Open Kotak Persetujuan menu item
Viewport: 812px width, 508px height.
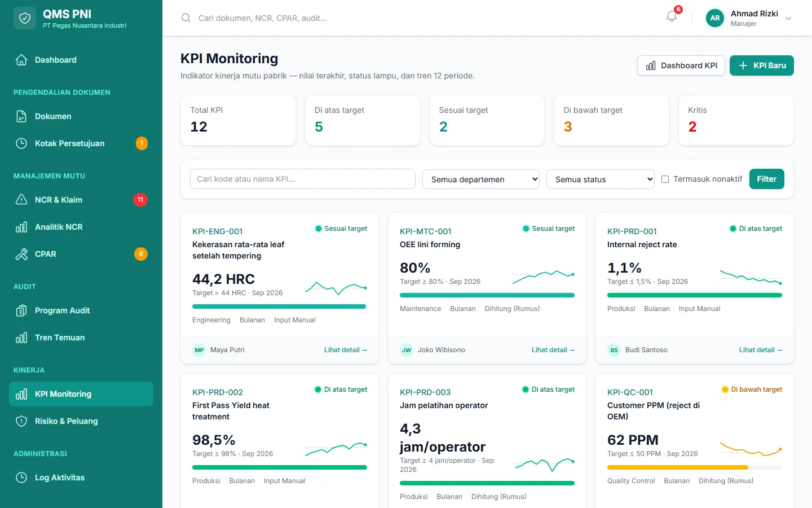click(x=81, y=143)
